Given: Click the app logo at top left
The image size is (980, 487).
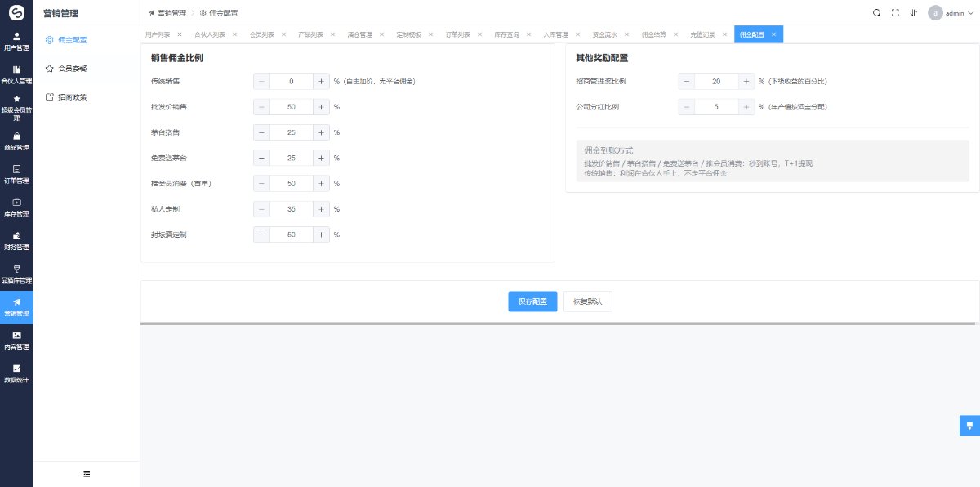Looking at the screenshot, I should click(x=16, y=12).
